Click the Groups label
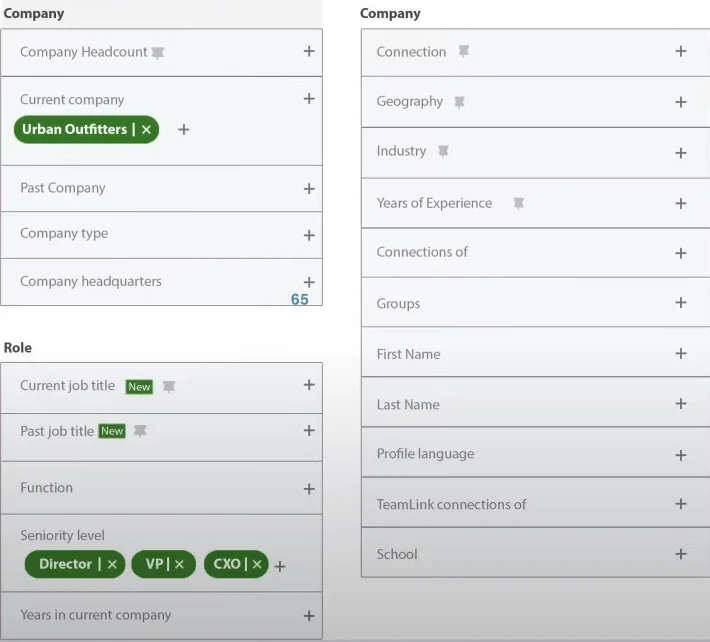The width and height of the screenshot is (710, 642). click(398, 303)
